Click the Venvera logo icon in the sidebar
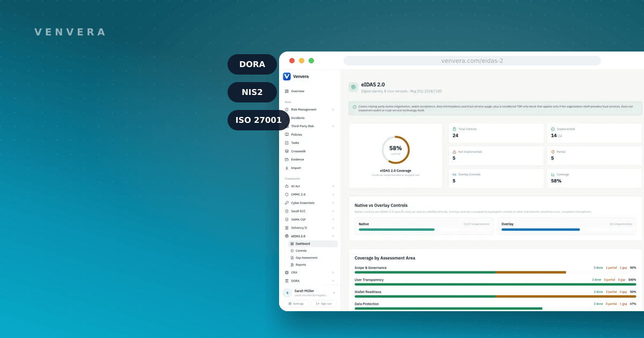The width and height of the screenshot is (644, 338). [287, 76]
